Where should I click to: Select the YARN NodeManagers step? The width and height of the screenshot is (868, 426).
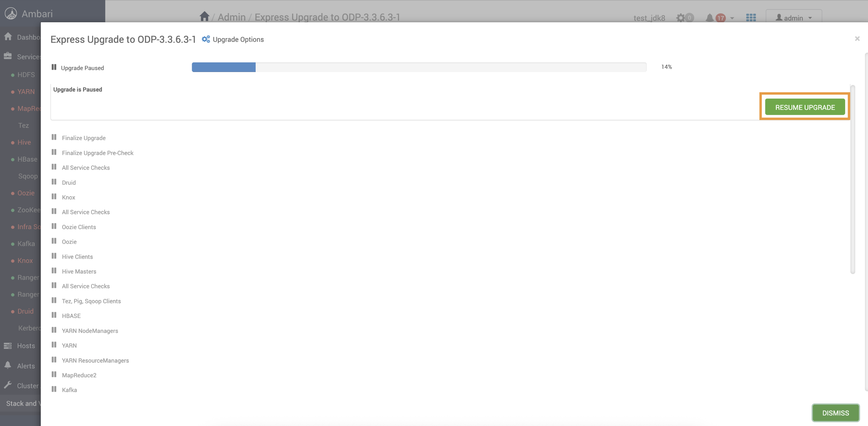click(90, 331)
